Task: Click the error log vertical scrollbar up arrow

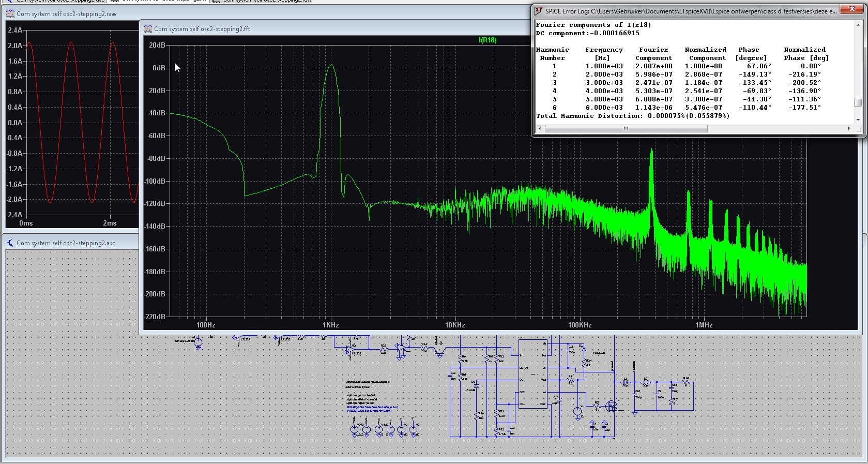Action: point(858,24)
